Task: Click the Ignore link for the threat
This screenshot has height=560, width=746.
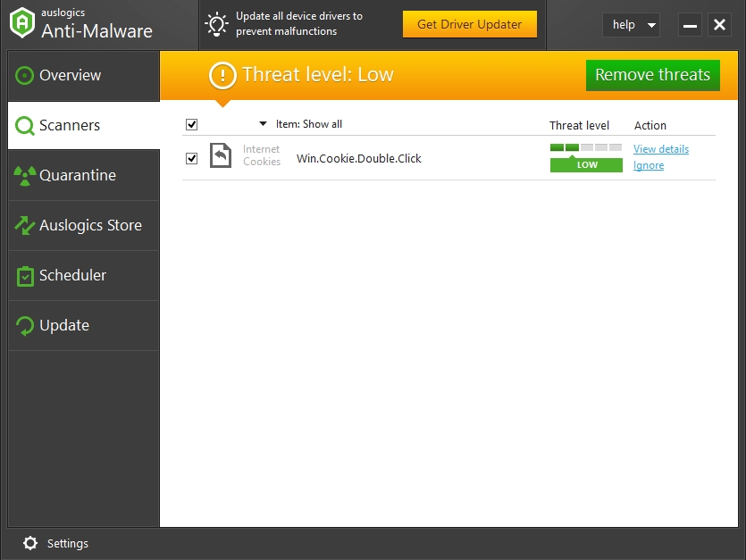Action: click(x=649, y=165)
